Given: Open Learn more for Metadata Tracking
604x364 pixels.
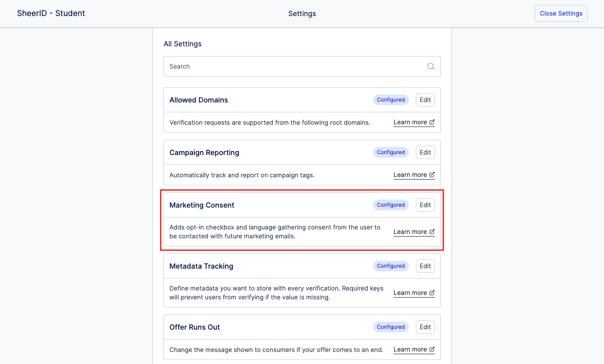Looking at the screenshot, I should click(410, 293).
